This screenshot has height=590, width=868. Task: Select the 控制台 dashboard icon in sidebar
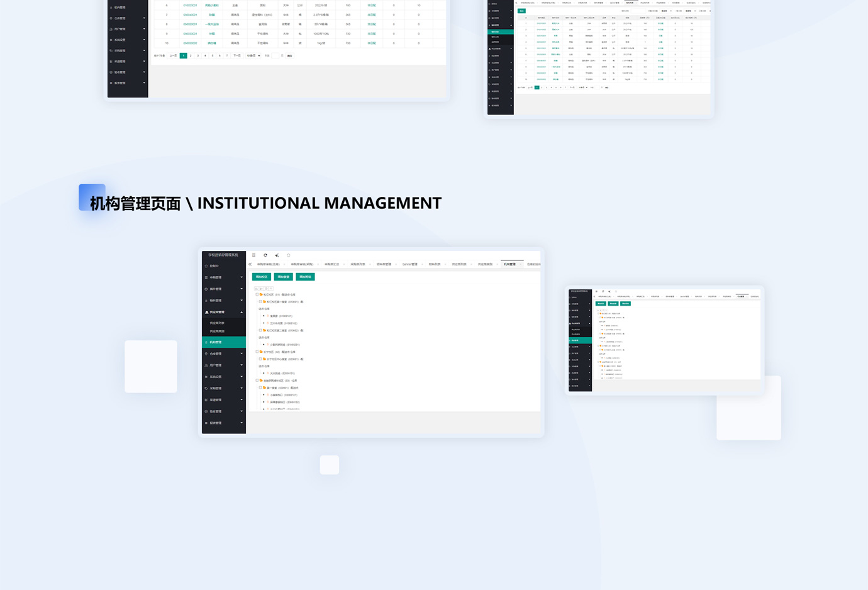coord(214,266)
